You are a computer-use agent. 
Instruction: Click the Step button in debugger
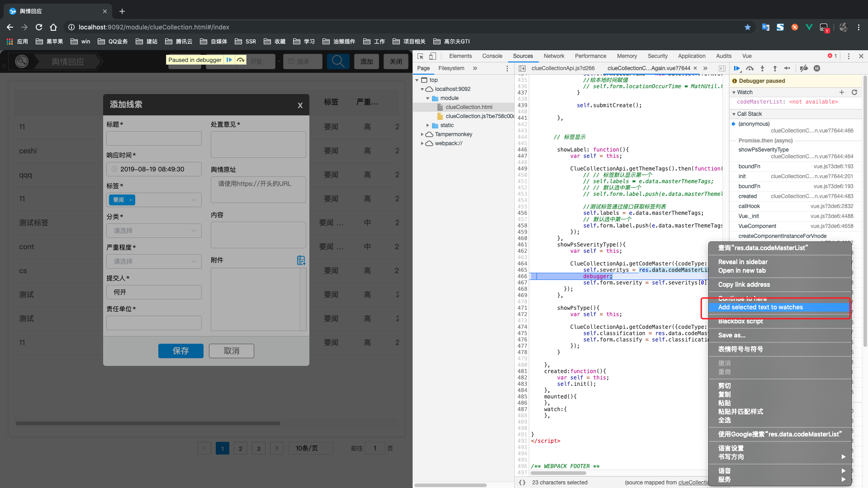787,68
